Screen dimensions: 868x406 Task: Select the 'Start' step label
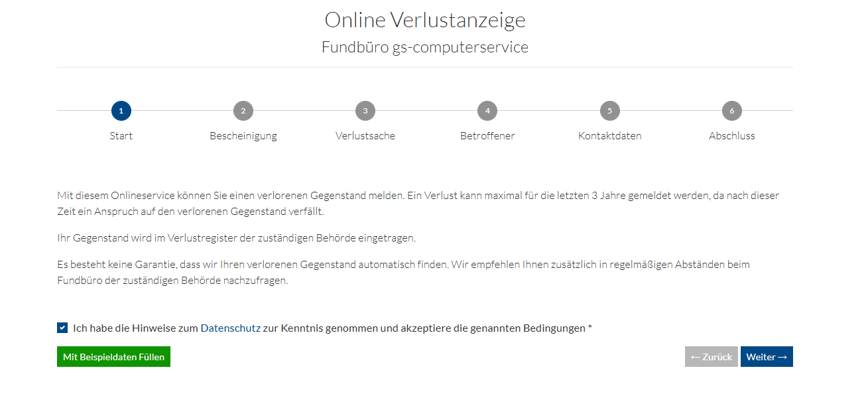click(x=121, y=136)
